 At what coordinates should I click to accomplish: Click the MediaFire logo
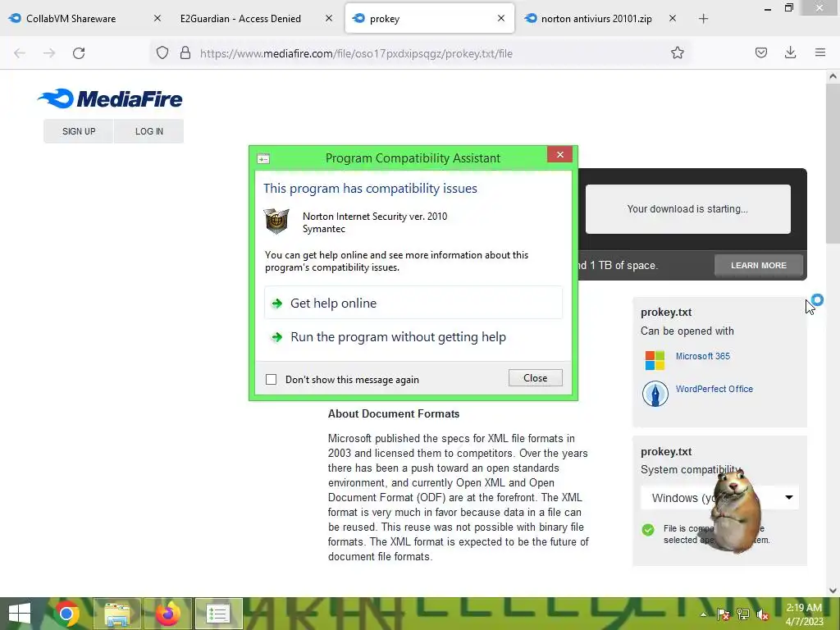click(x=110, y=98)
